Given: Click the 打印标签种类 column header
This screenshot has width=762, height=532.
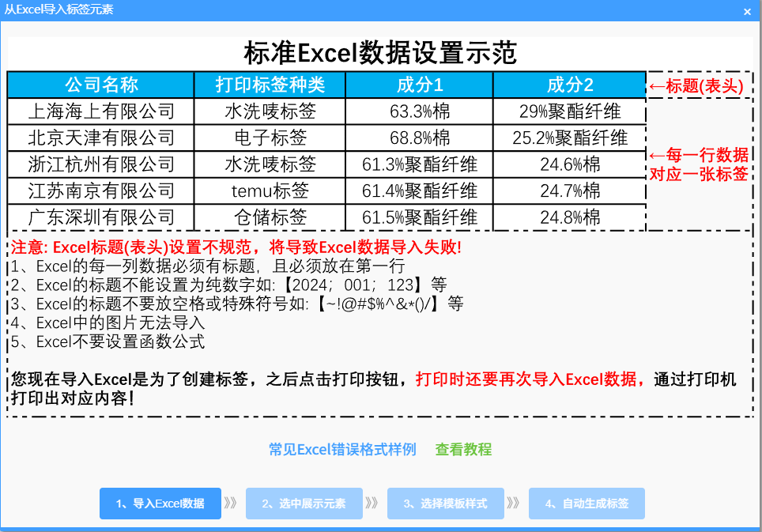Looking at the screenshot, I should tap(270, 85).
